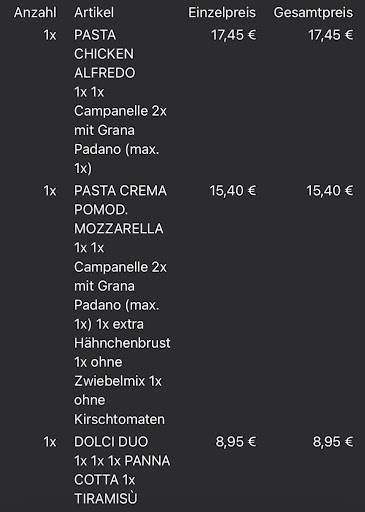
Task: Click the 15,40 € Gesamtpreis value
Action: tap(330, 191)
